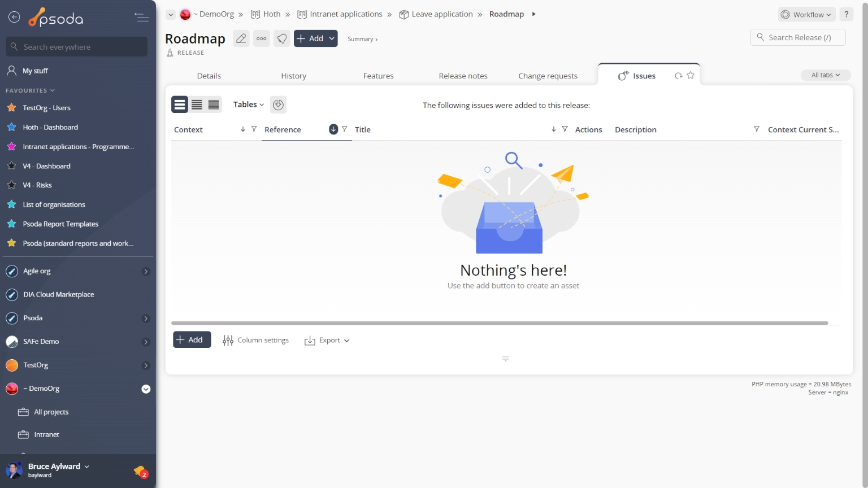Image resolution: width=868 pixels, height=488 pixels.
Task: Switch to the History tab
Action: [294, 76]
